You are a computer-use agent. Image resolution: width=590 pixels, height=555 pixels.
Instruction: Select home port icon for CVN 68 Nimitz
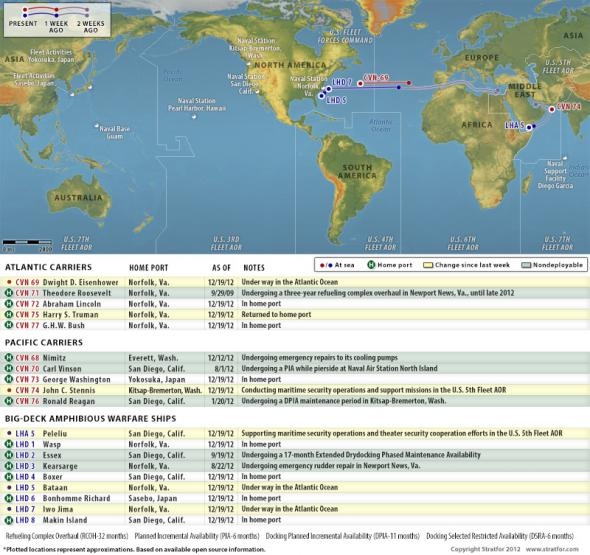coord(9,357)
